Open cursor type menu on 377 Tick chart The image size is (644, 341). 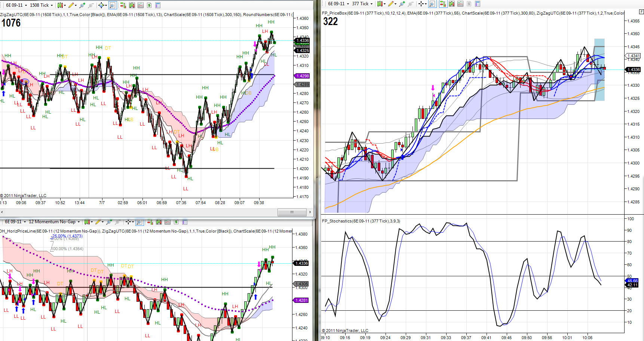pyautogui.click(x=422, y=4)
